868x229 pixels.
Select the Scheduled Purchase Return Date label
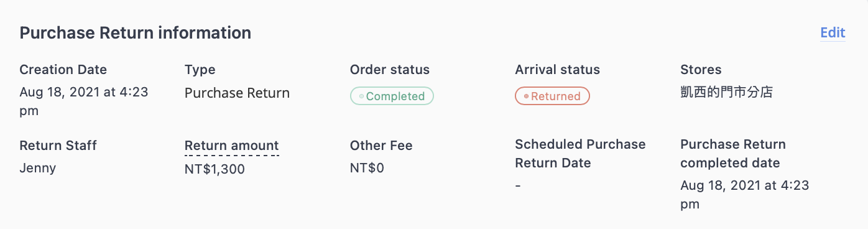click(x=580, y=154)
